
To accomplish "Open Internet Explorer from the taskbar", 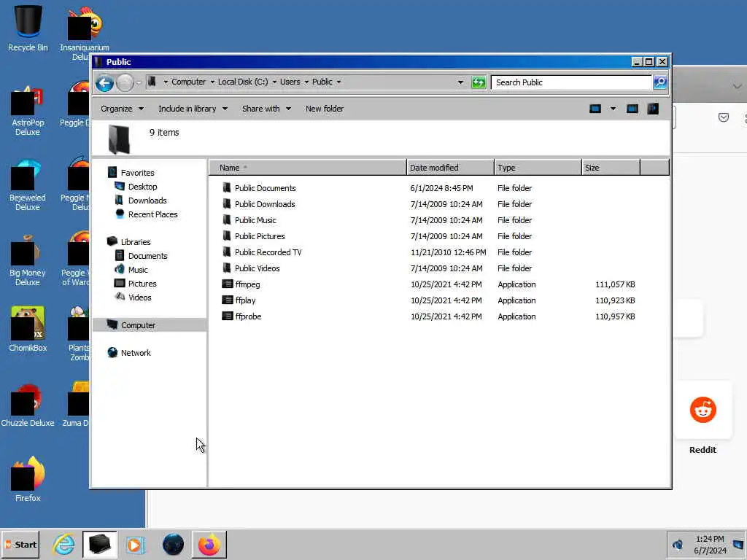I will 63,544.
